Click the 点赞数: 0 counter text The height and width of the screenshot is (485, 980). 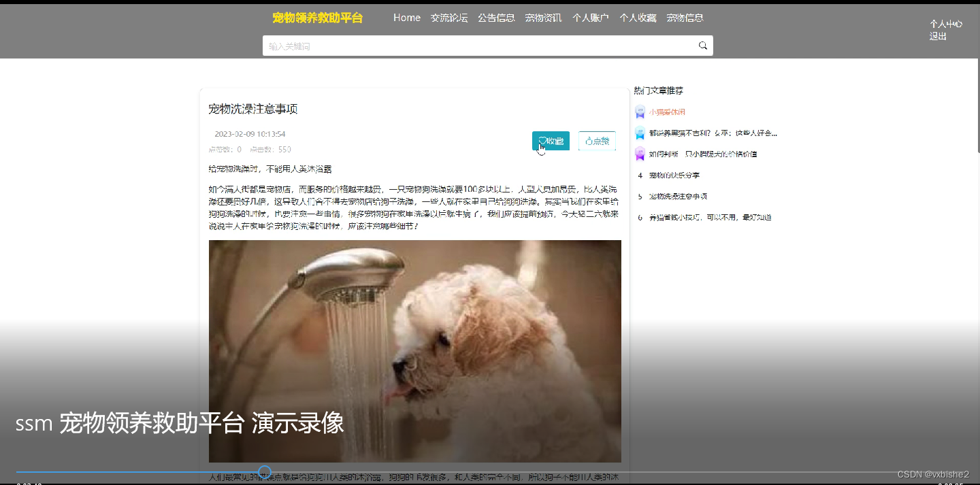(225, 149)
